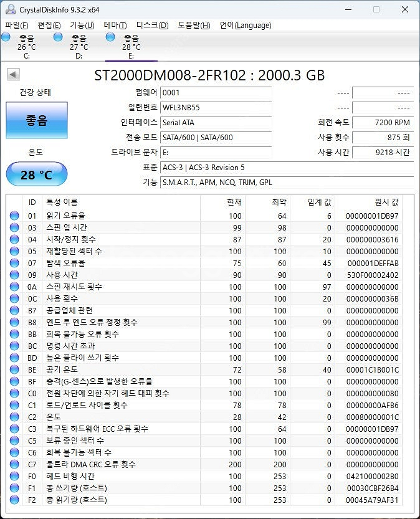
Task: Click the serial number field WFL3NB55
Action: (x=216, y=108)
